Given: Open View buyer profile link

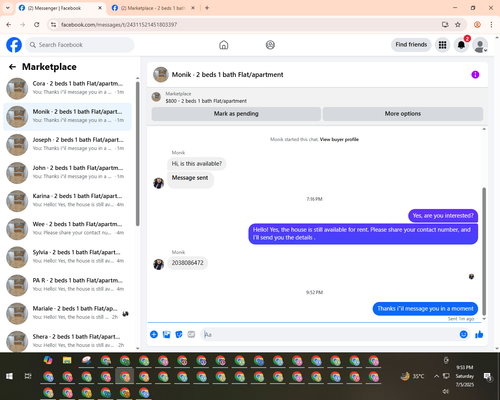Looking at the screenshot, I should (339, 139).
